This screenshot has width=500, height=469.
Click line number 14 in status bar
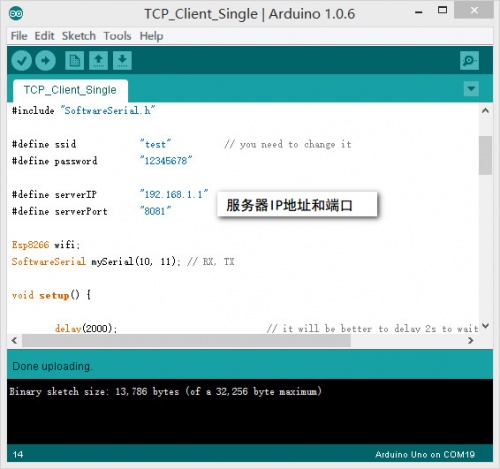[x=18, y=455]
